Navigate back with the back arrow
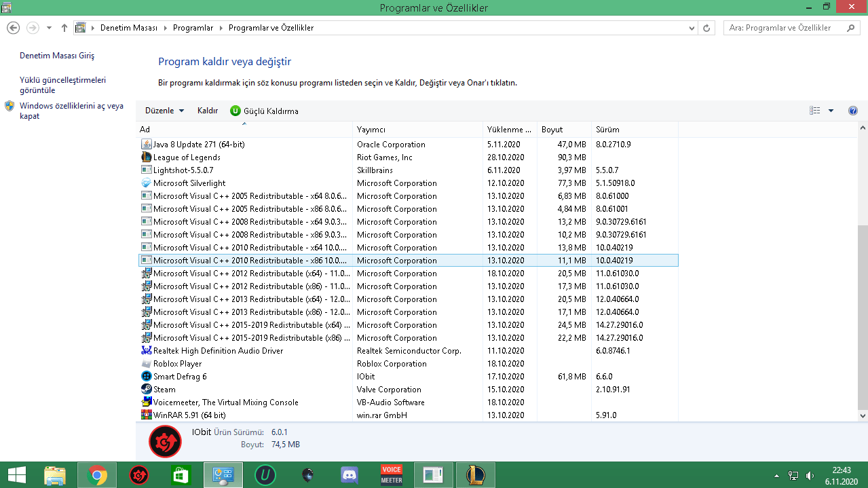868x488 pixels. tap(13, 28)
